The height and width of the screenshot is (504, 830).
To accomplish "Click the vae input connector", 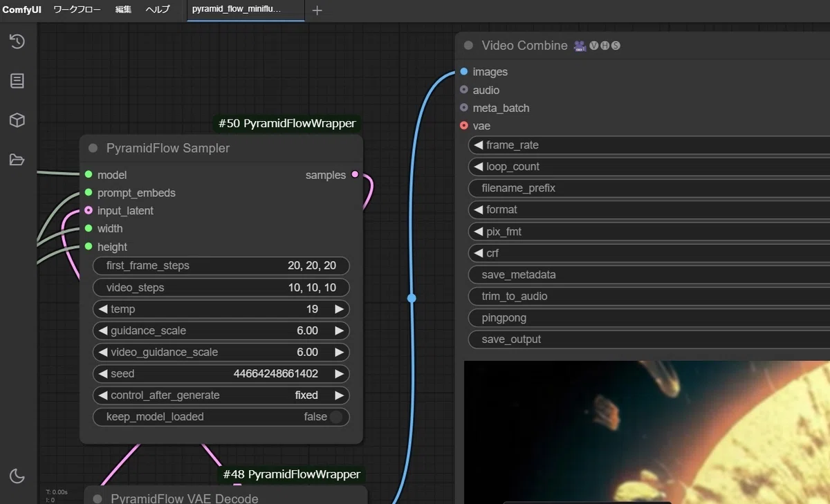I will tap(464, 126).
